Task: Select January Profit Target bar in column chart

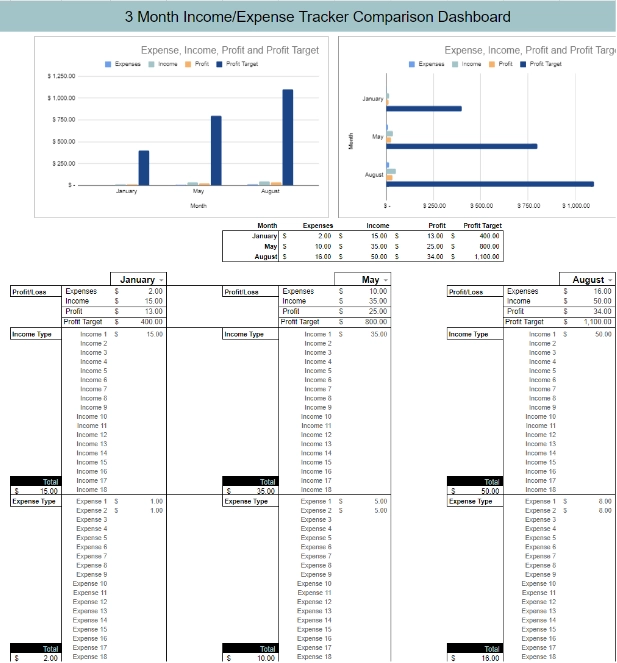Action: (x=144, y=167)
